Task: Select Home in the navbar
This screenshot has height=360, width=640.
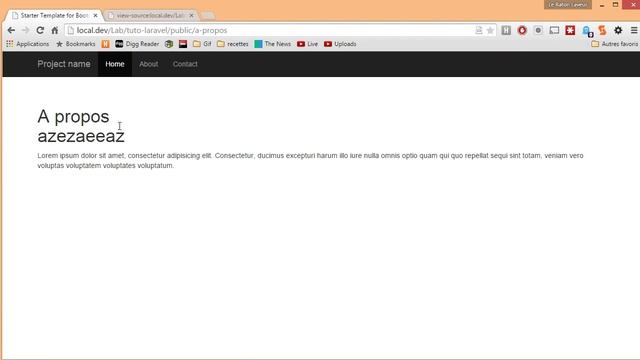Action: (115, 64)
